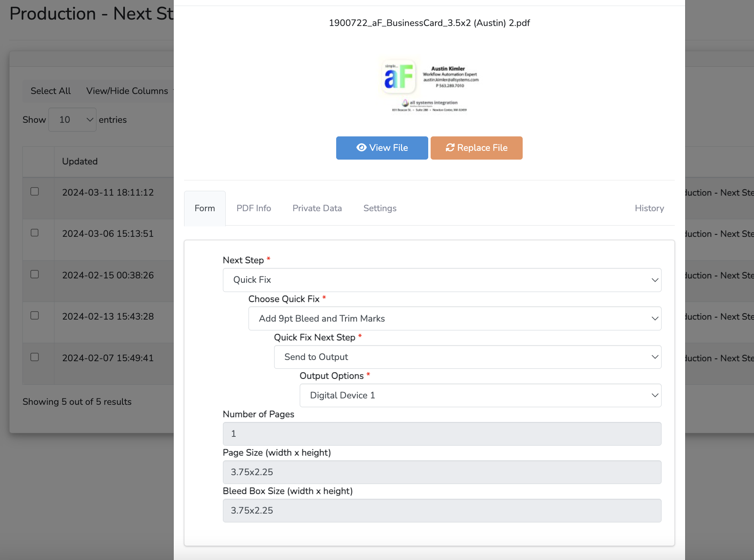The image size is (754, 560).
Task: Check the 2024-03-06 15:13:51 row checkbox
Action: pyautogui.click(x=35, y=233)
